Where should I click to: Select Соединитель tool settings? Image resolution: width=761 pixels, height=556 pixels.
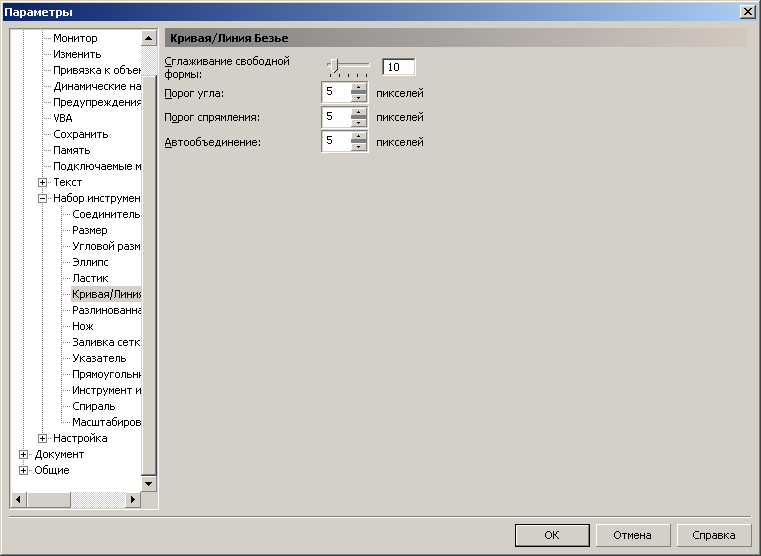(x=106, y=214)
